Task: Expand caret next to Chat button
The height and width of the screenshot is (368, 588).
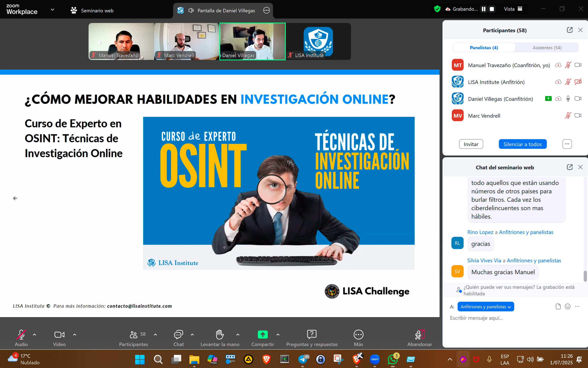Action: [x=192, y=335]
